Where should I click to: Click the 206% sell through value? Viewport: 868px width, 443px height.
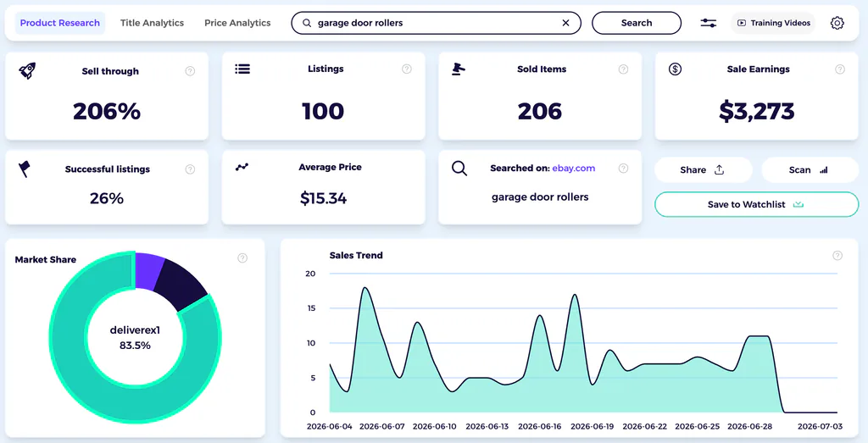(107, 111)
